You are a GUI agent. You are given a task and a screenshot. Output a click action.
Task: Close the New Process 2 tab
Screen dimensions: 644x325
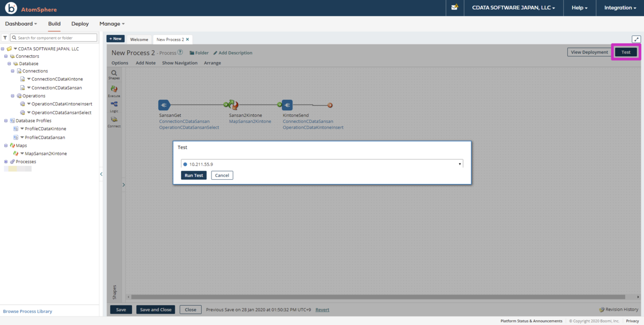187,39
